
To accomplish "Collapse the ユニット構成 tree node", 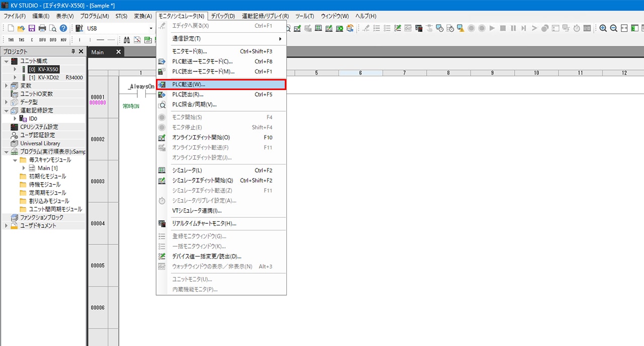I will (6, 61).
